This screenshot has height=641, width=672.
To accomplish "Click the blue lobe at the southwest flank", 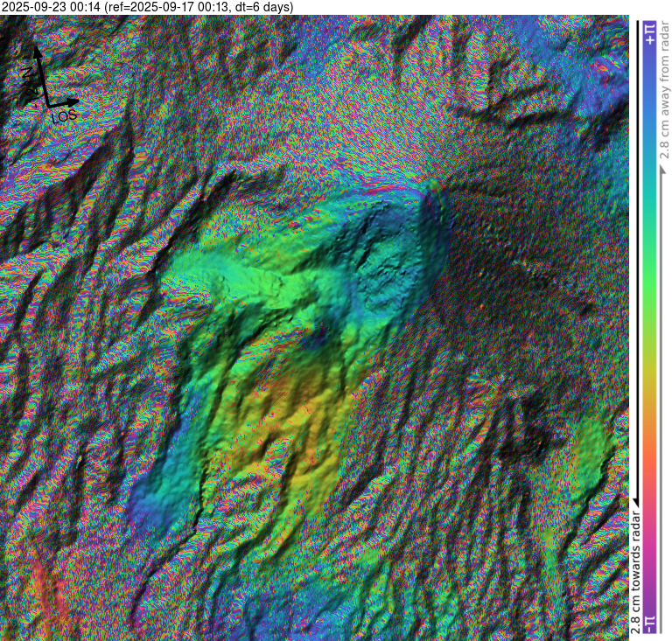I will pos(157,498).
